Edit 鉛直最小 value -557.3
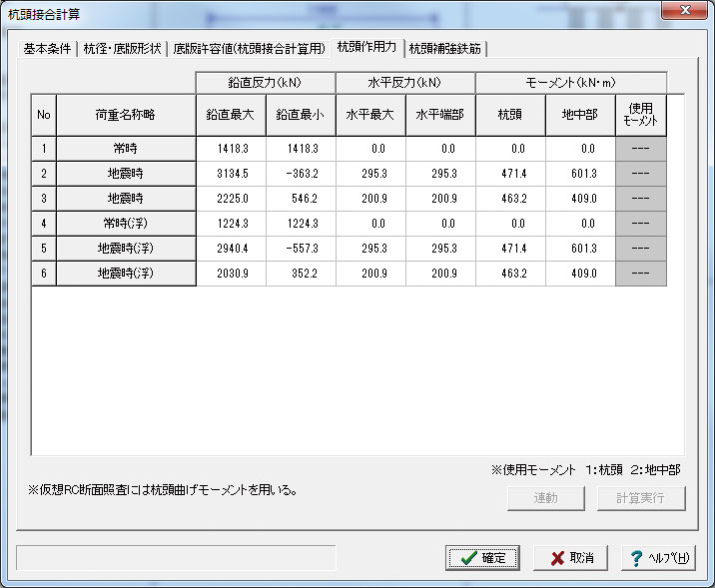This screenshot has height=588, width=715. click(x=301, y=249)
